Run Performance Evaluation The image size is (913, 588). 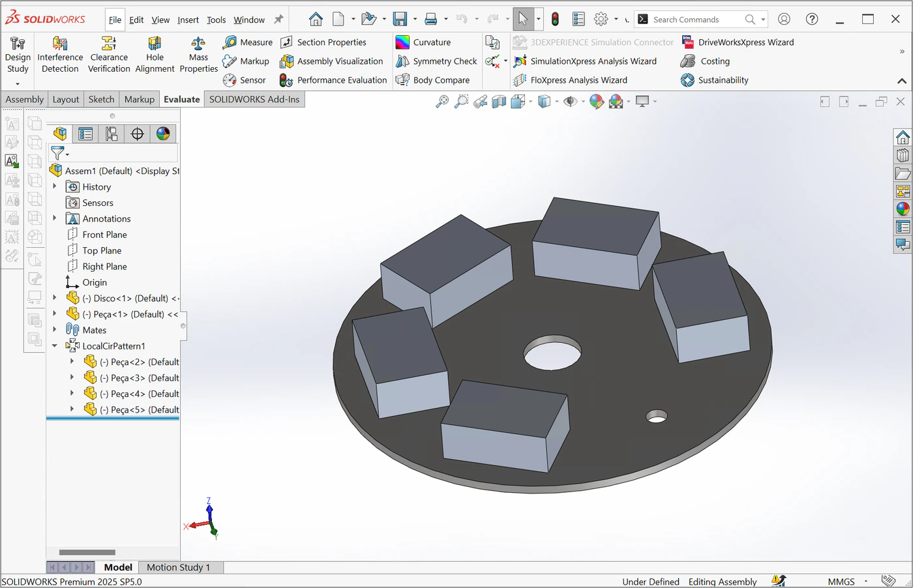(333, 80)
